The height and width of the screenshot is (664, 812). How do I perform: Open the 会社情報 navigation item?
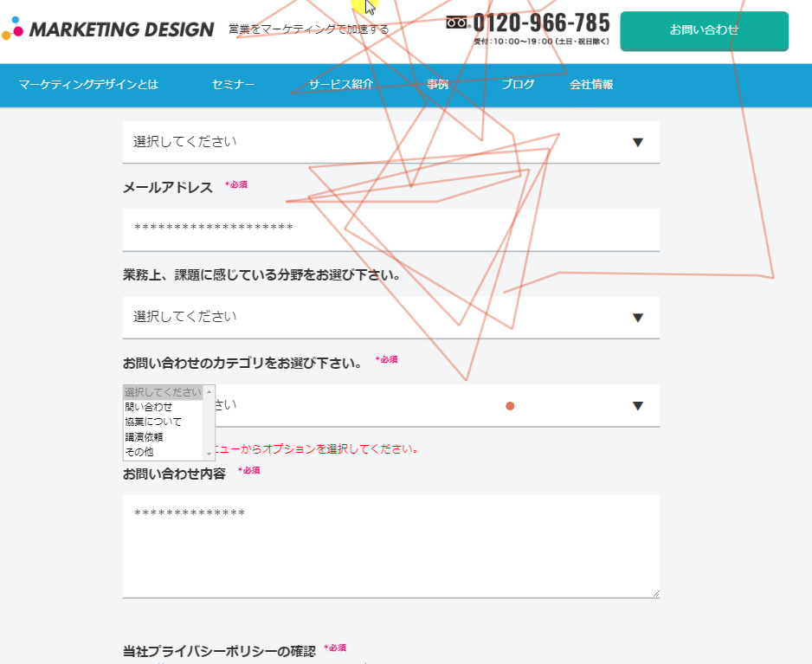click(591, 85)
